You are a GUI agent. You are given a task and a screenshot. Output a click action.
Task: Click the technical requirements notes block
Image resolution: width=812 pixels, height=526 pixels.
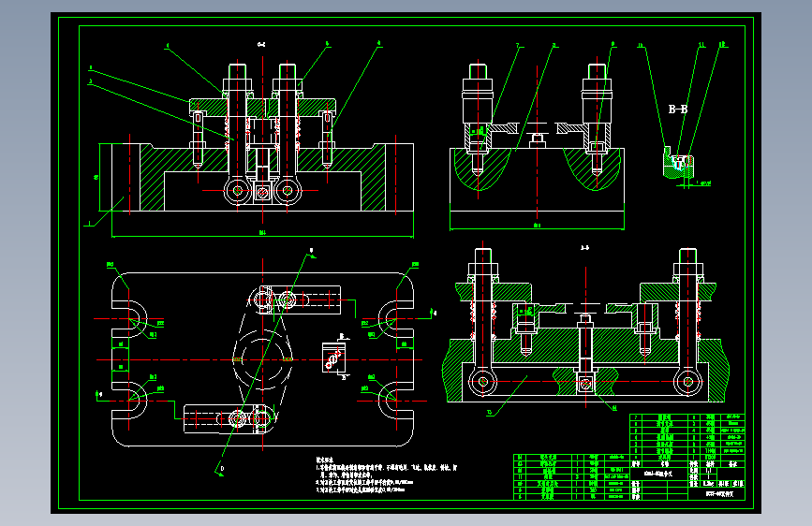pos(387,475)
